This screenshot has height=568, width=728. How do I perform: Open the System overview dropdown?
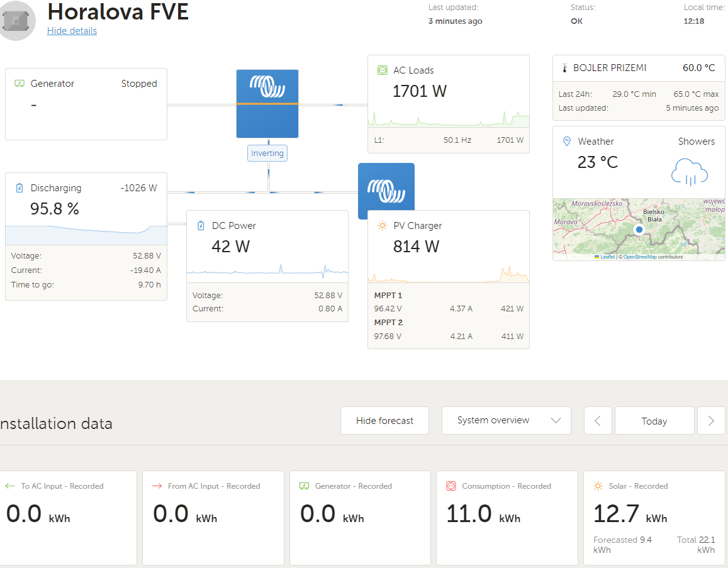(506, 420)
